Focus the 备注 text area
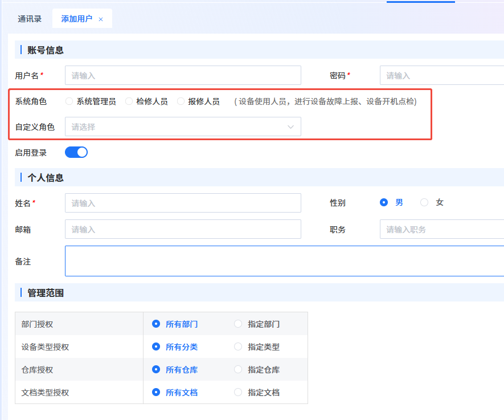Image resolution: width=504 pixels, height=420 pixels. [x=284, y=261]
